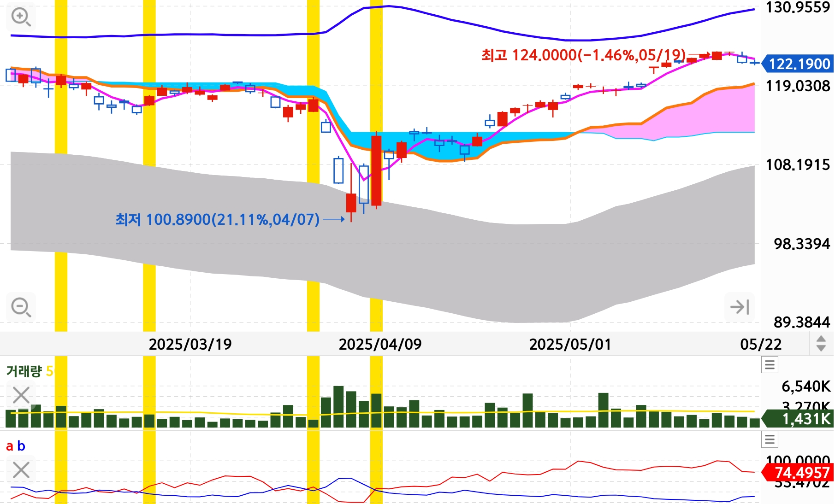The image size is (835, 504).
Task: Select the 05/22 date label
Action: [x=761, y=344]
